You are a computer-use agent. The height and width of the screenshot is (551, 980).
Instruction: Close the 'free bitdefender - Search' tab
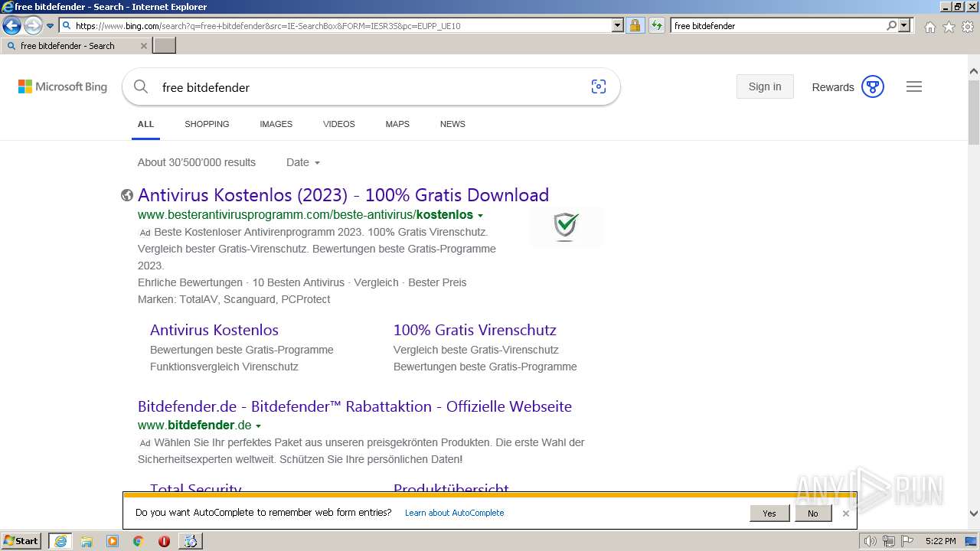tap(143, 46)
